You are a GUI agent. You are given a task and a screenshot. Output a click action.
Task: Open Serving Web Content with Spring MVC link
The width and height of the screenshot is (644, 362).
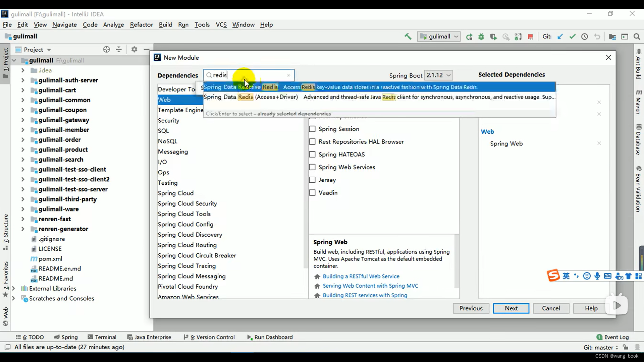[370, 286]
